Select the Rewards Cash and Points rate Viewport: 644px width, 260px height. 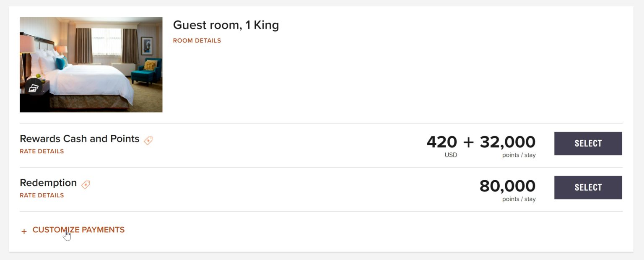tap(588, 143)
